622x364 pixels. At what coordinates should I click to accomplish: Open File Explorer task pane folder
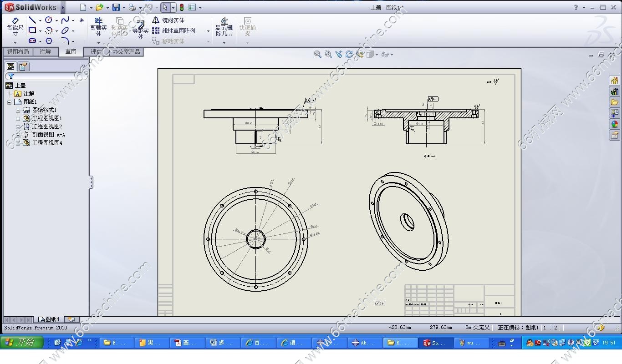pos(614,103)
